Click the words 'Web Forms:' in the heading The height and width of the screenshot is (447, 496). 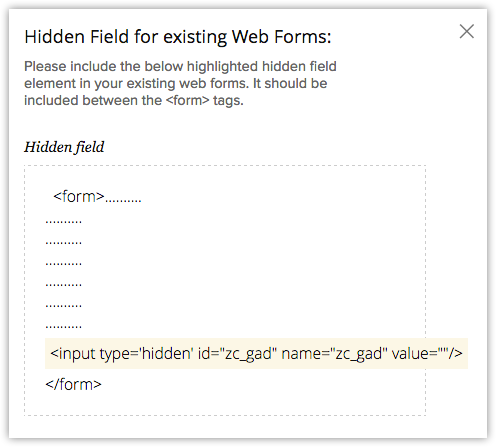coord(281,37)
